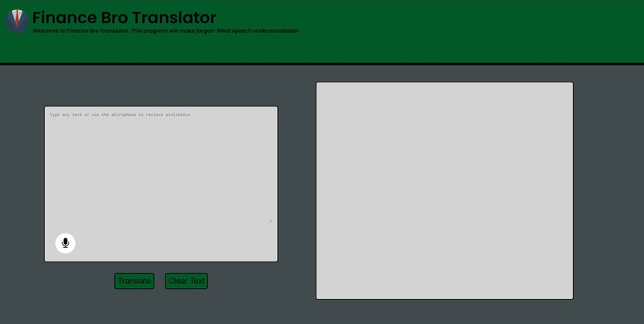
Task: Focus the jargon text input area
Action: (x=161, y=167)
